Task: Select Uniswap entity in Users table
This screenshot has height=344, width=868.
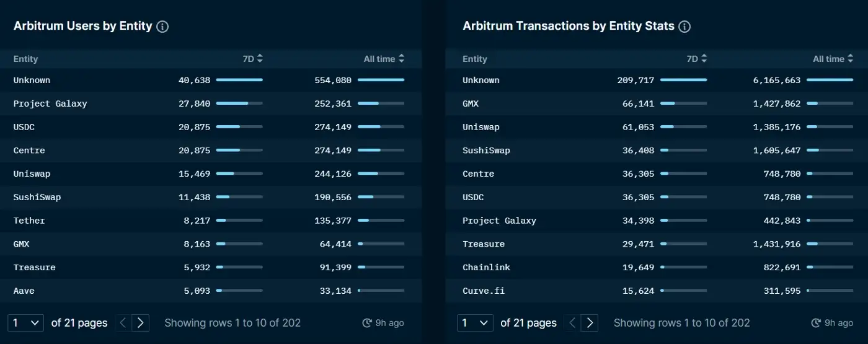Action: coord(32,174)
